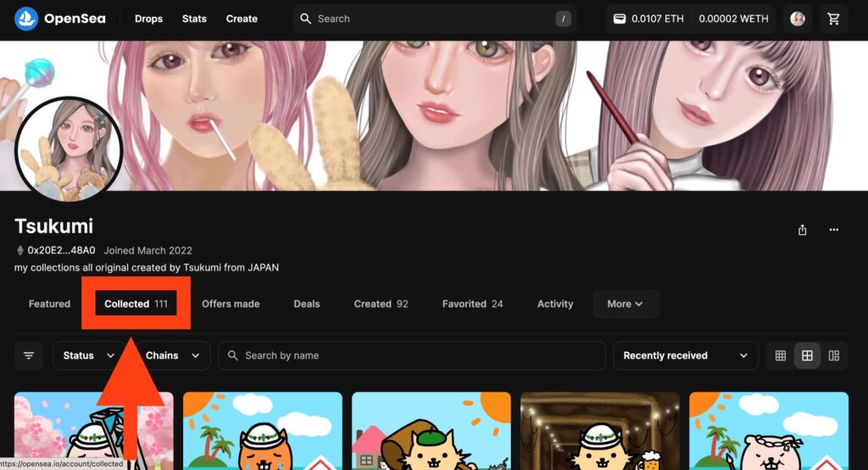Copy wallet address 0x20E2...48A0

61,250
